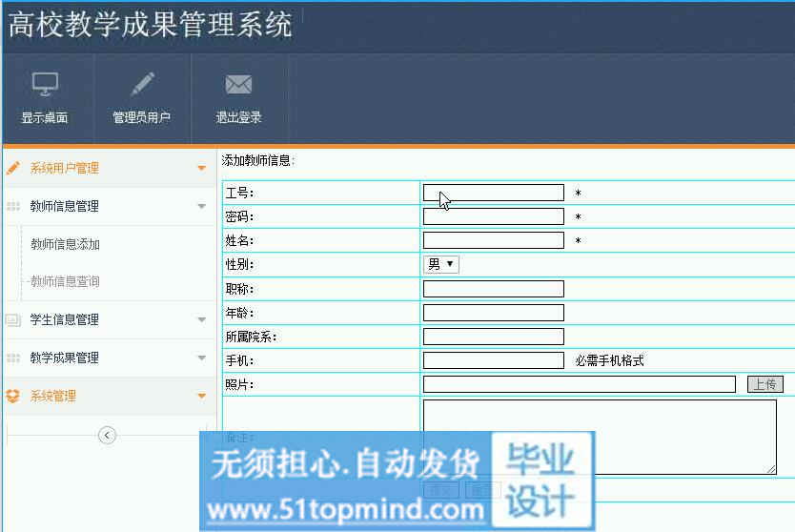Click into the 手机 phone field
The width and height of the screenshot is (795, 532).
[493, 360]
